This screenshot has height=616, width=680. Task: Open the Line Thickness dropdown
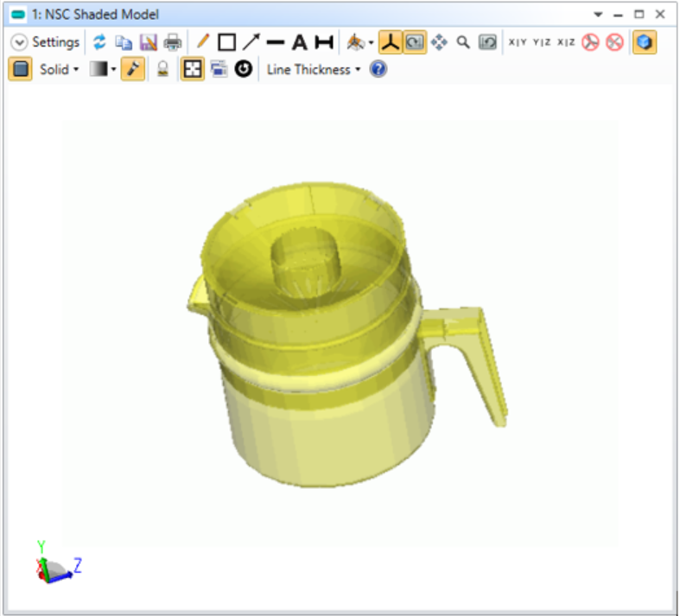pos(313,69)
